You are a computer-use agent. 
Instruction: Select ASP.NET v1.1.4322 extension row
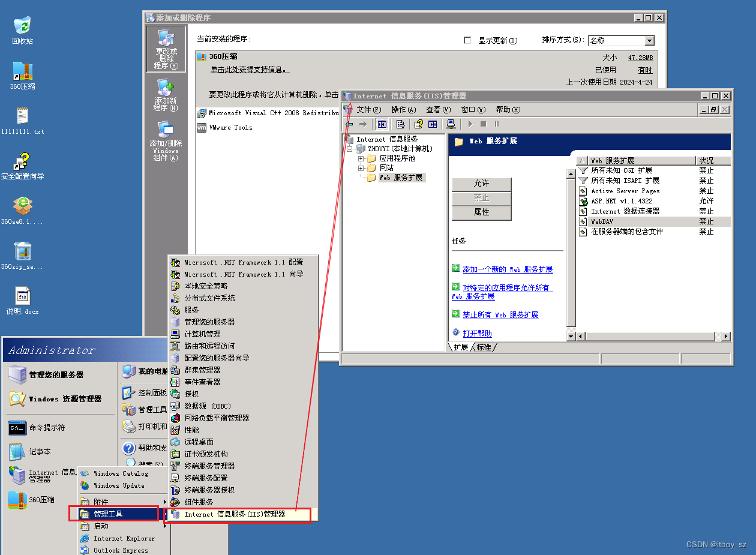(x=653, y=201)
